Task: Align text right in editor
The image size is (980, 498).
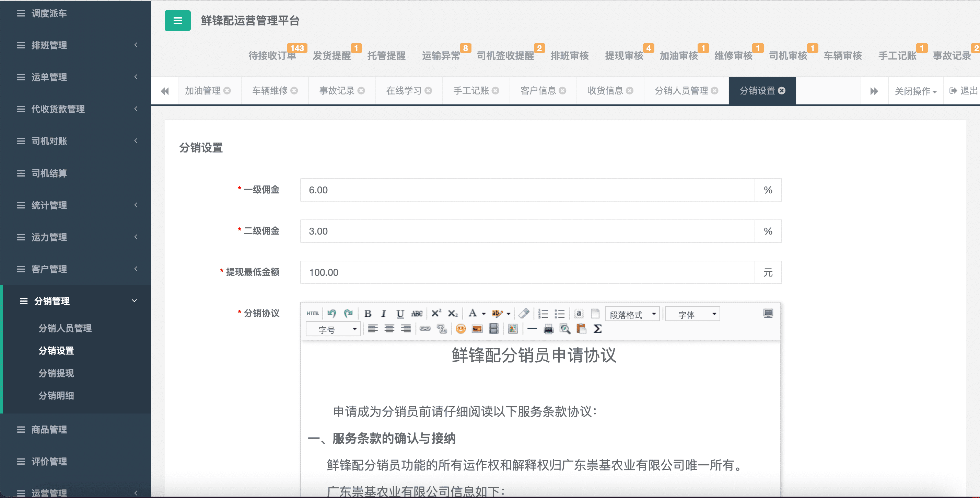Action: [x=406, y=329]
